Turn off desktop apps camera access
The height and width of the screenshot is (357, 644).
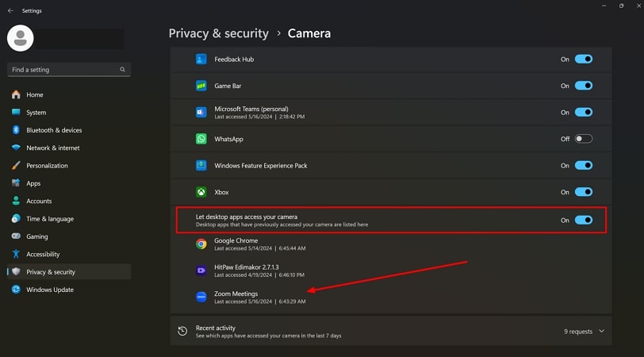click(x=584, y=220)
